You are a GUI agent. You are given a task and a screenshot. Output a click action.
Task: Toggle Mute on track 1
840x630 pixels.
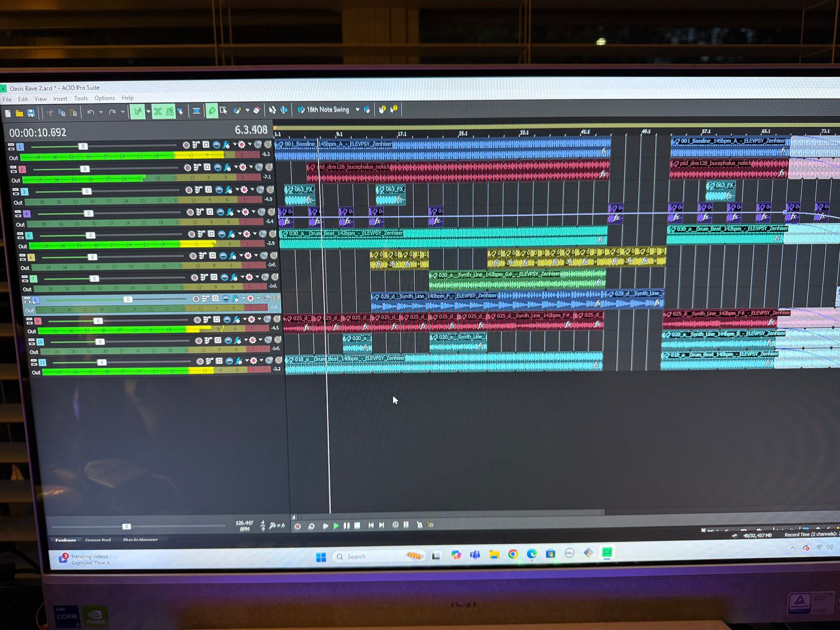(258, 144)
